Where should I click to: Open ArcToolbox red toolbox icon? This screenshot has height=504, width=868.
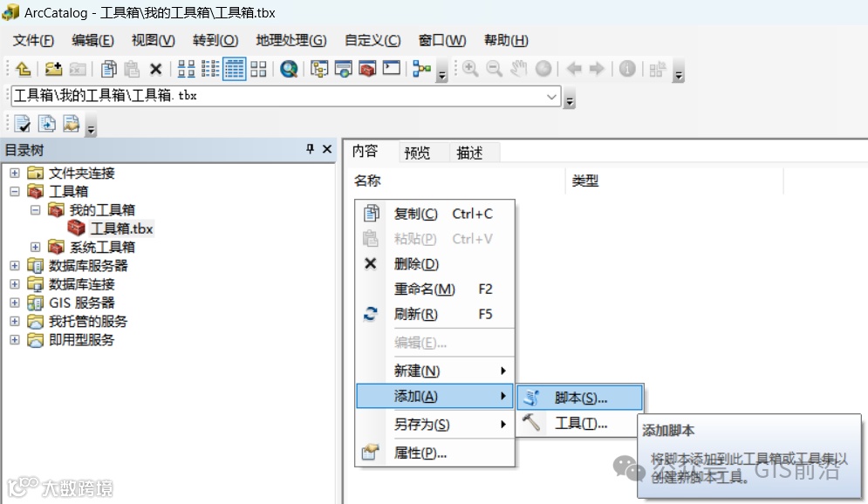click(x=367, y=69)
